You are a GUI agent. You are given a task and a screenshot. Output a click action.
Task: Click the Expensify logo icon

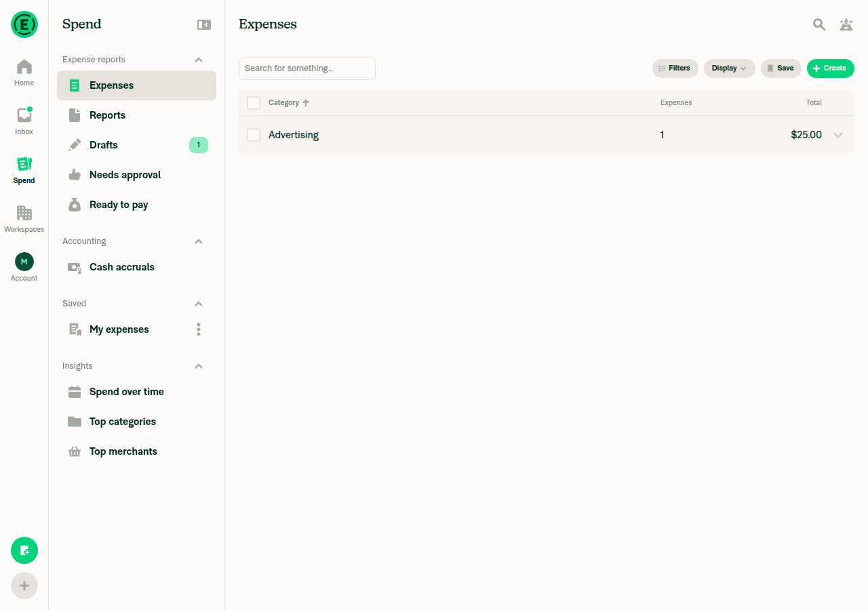(x=24, y=24)
